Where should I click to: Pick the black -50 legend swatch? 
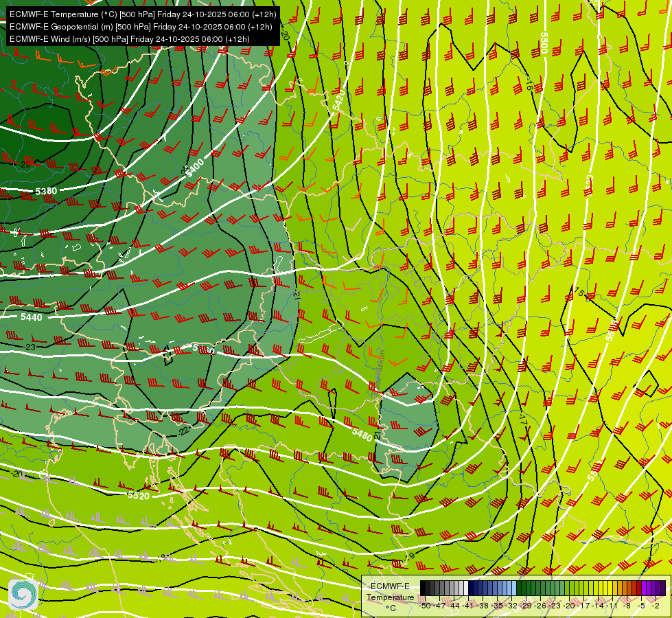[423, 588]
